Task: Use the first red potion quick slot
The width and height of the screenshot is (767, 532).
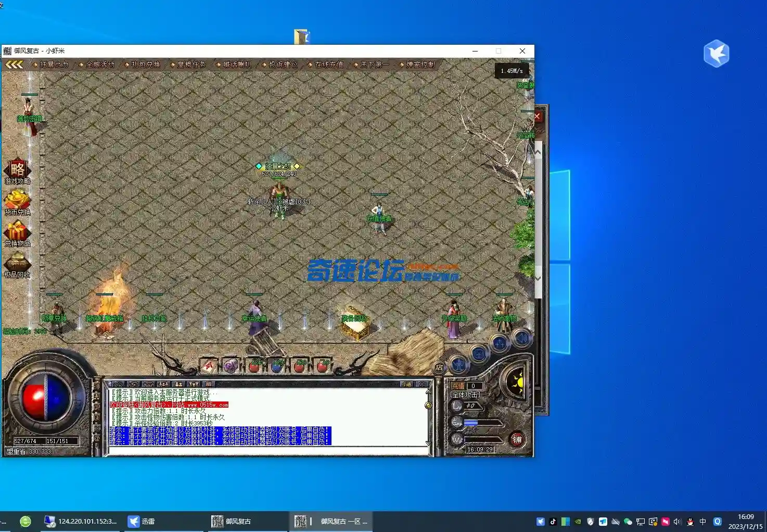Action: (254, 366)
